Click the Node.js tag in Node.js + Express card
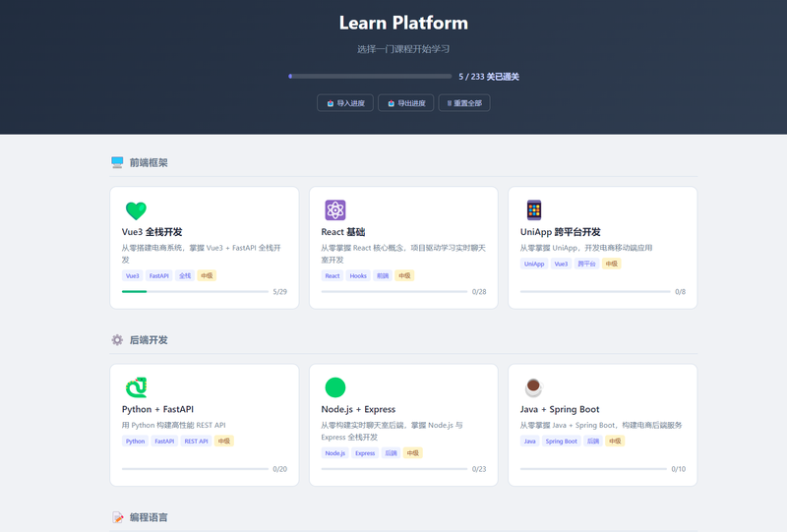The height and width of the screenshot is (532, 787). click(x=334, y=452)
